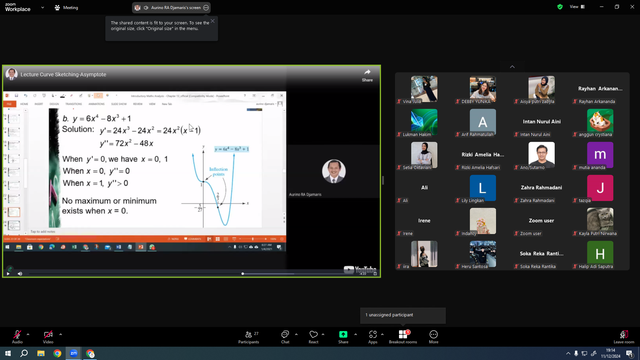This screenshot has height=360, width=640.
Task: Click the INSERT ribbon tab in shared PowerPoint
Action: pos(39,104)
